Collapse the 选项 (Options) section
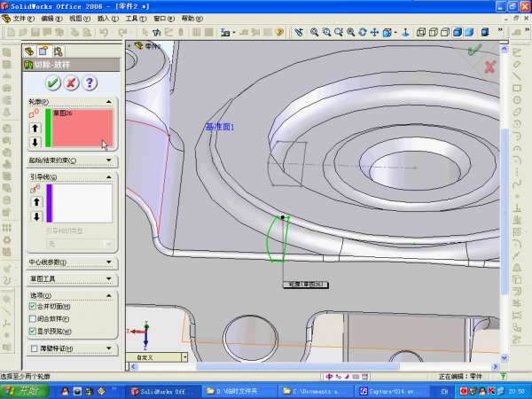Viewport: 532px width, 399px height. pos(108,295)
